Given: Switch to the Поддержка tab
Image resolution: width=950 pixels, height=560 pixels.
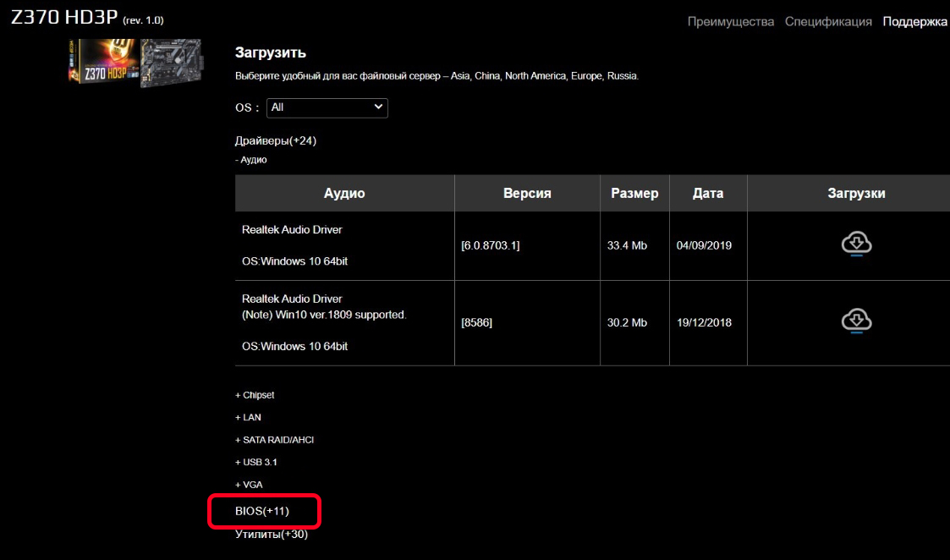Looking at the screenshot, I should coord(914,22).
